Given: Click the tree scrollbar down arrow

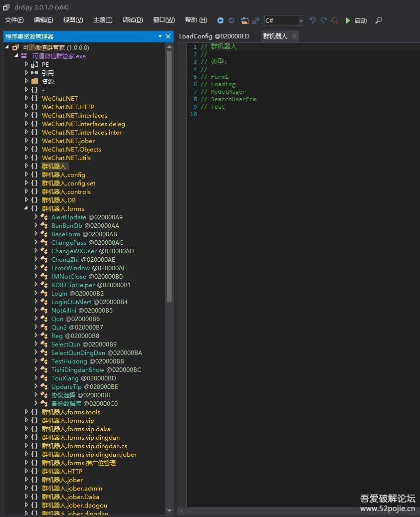Looking at the screenshot, I should tap(169, 511).
